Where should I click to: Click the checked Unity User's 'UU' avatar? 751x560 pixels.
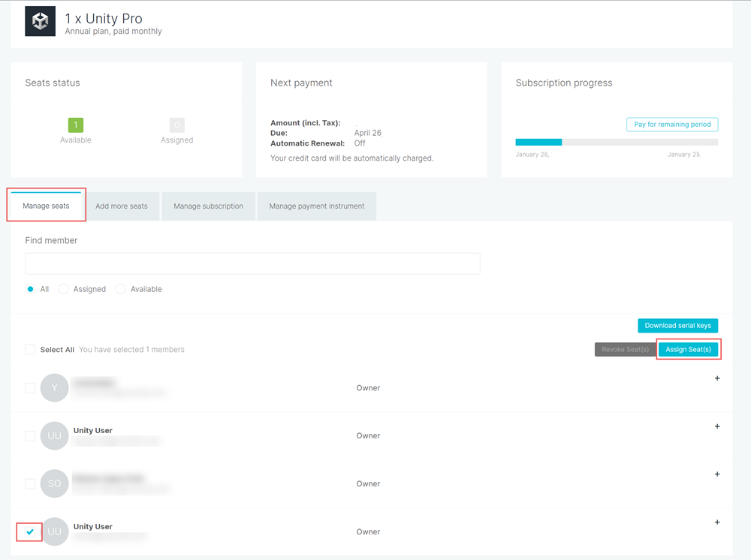click(x=54, y=531)
